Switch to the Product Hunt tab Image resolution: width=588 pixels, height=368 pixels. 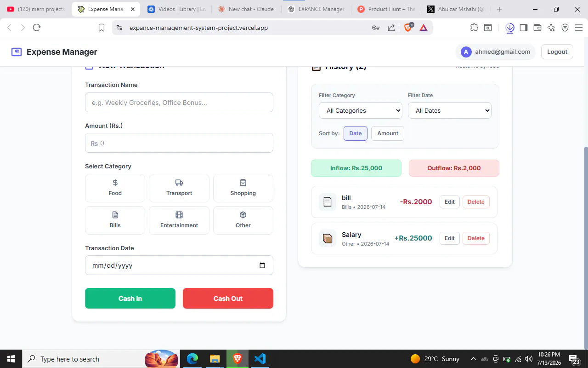pos(386,9)
